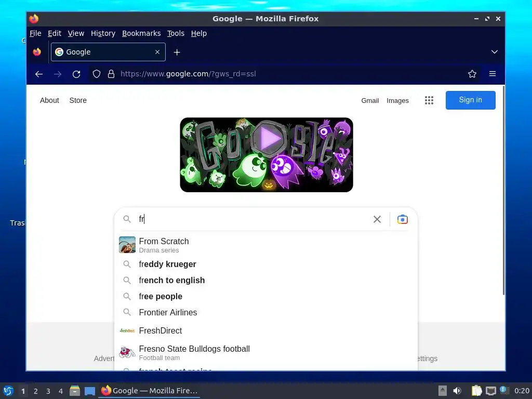Image resolution: width=532 pixels, height=399 pixels.
Task: Open the History menu
Action: click(103, 33)
